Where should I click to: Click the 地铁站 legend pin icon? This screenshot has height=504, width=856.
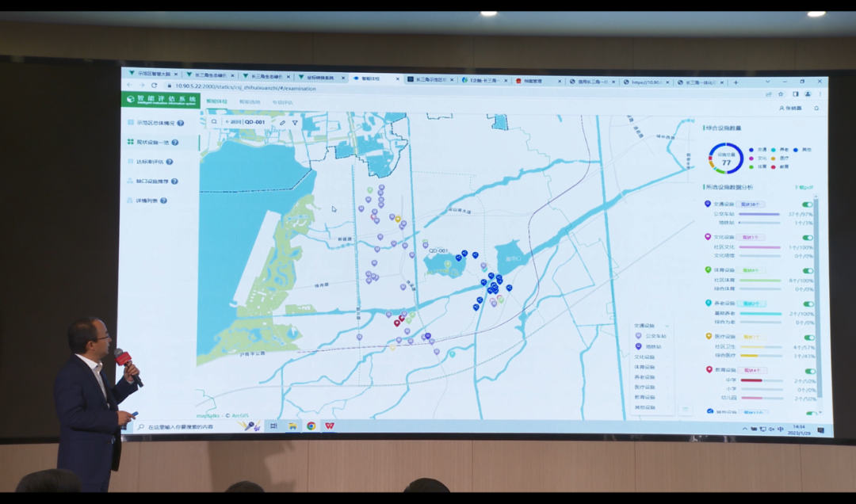point(638,346)
